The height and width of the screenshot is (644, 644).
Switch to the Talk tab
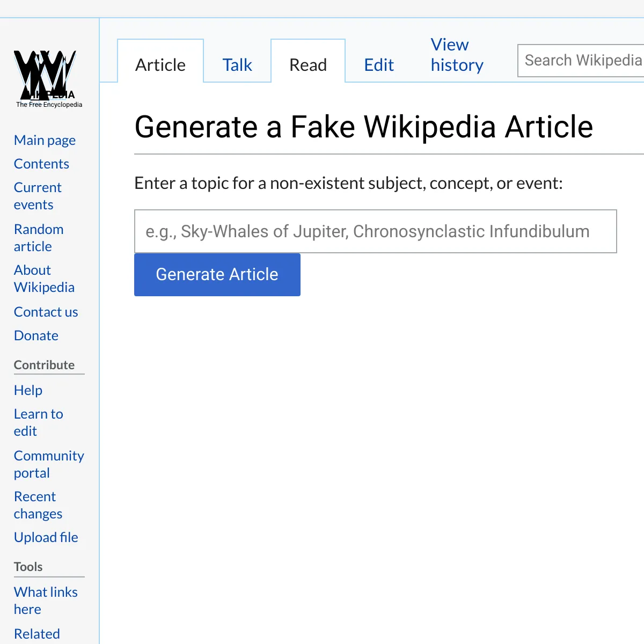237,65
